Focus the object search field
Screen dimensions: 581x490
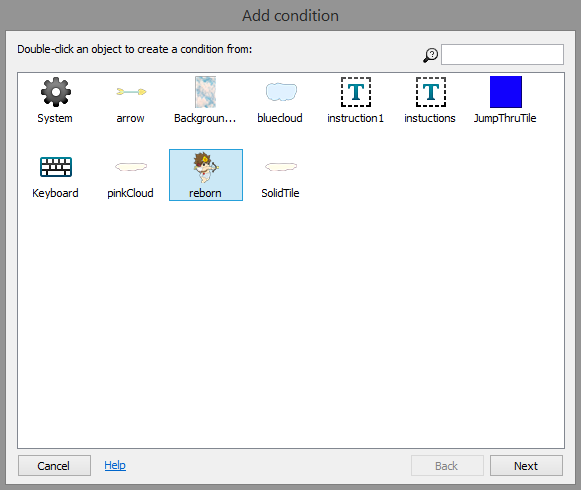502,54
